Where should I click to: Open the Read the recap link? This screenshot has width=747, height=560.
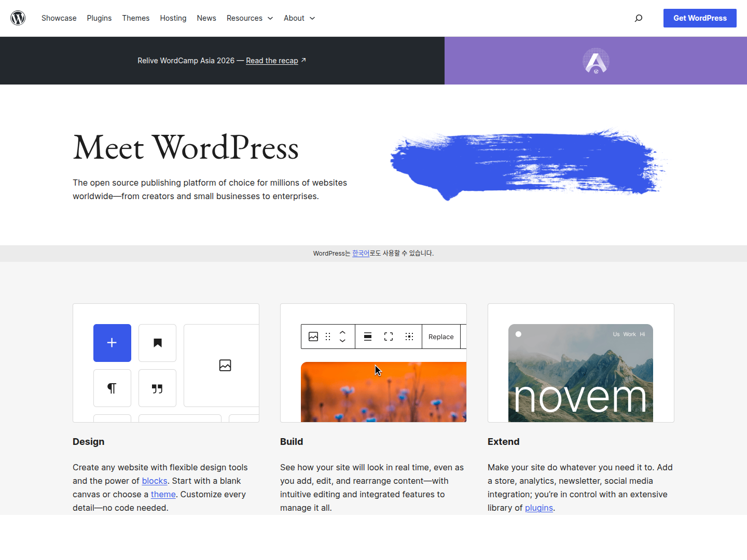[x=272, y=61]
